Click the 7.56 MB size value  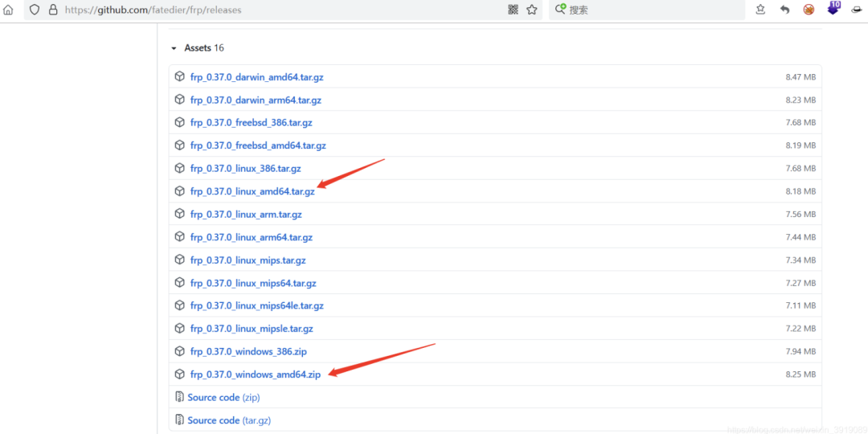click(x=800, y=215)
